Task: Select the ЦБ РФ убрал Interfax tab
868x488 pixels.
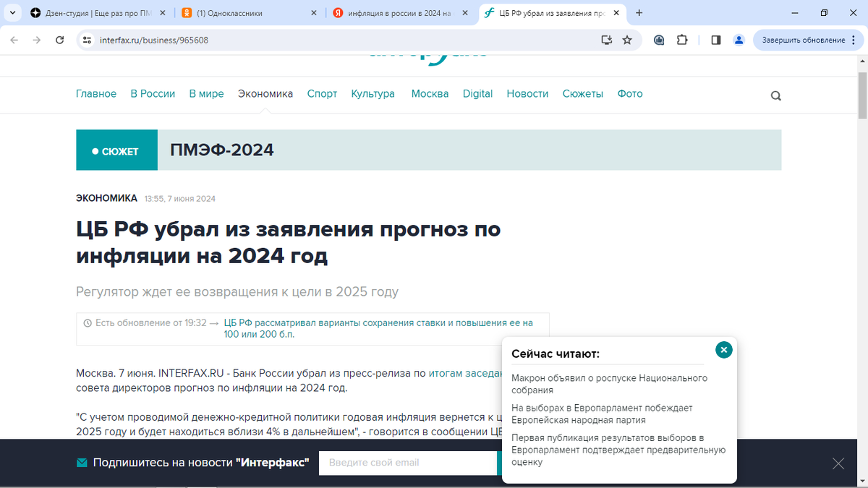Action: coord(553,13)
